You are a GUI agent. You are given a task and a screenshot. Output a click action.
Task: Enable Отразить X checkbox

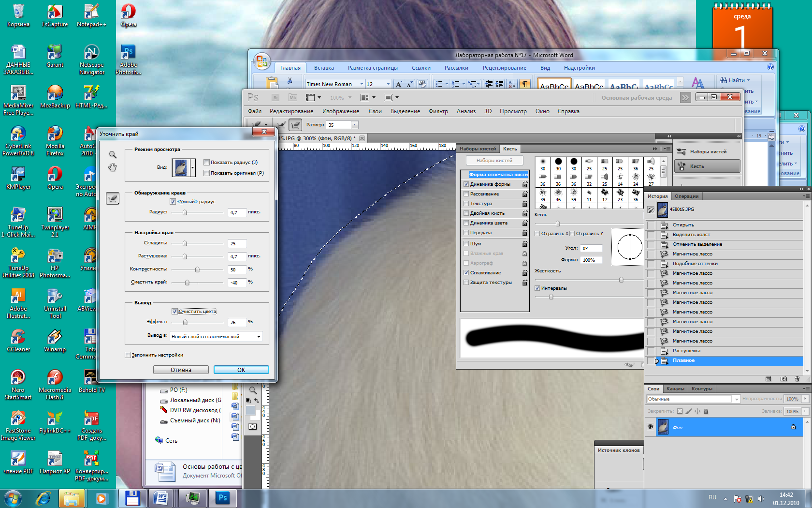(537, 234)
